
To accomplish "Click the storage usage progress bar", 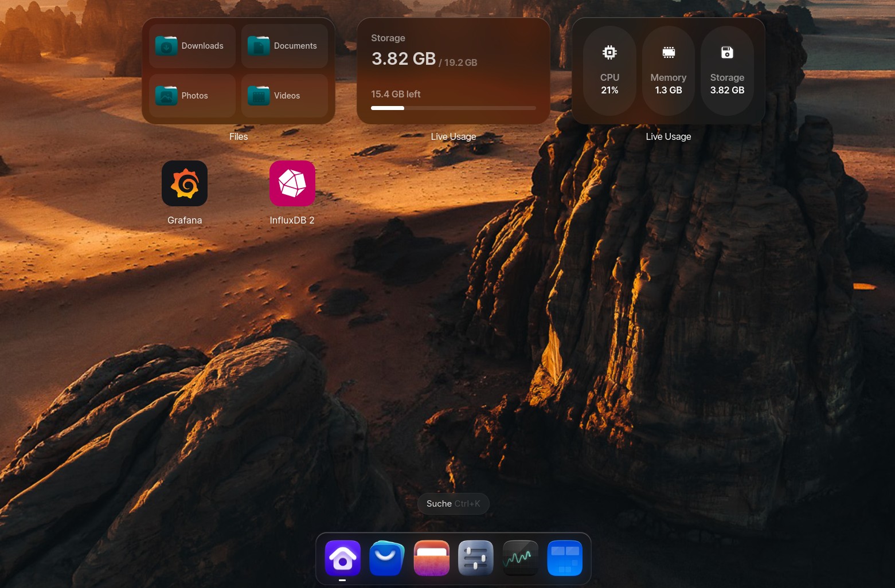I will point(453,108).
